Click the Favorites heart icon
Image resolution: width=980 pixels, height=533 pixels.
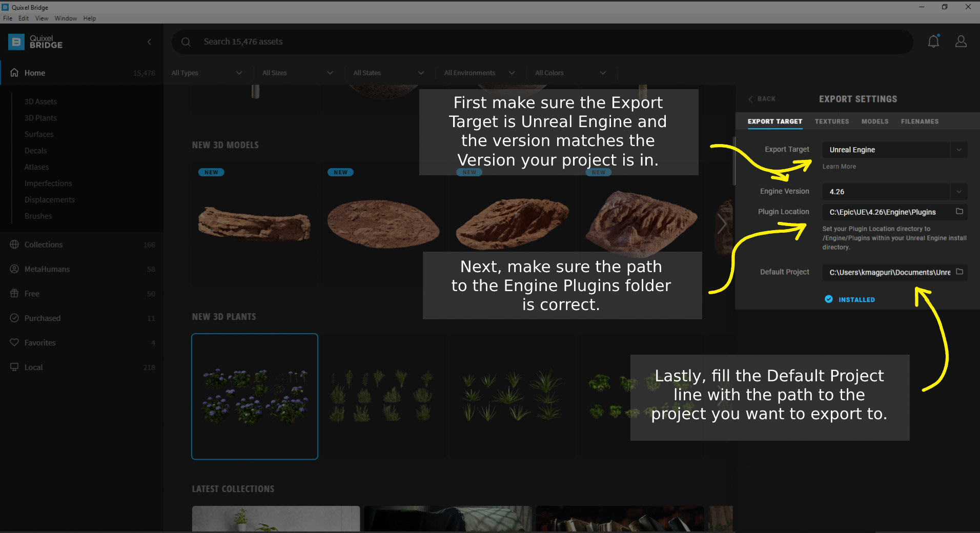click(x=14, y=342)
